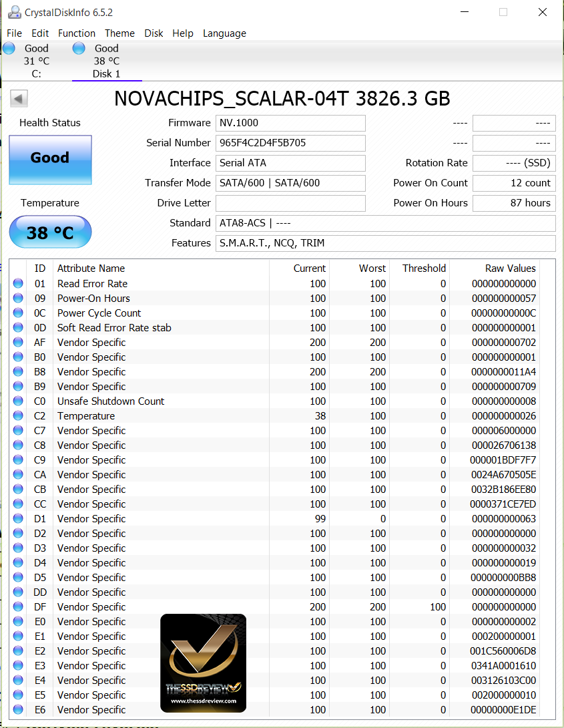The height and width of the screenshot is (728, 564).
Task: Click the Power On Count field
Action: pos(514,183)
